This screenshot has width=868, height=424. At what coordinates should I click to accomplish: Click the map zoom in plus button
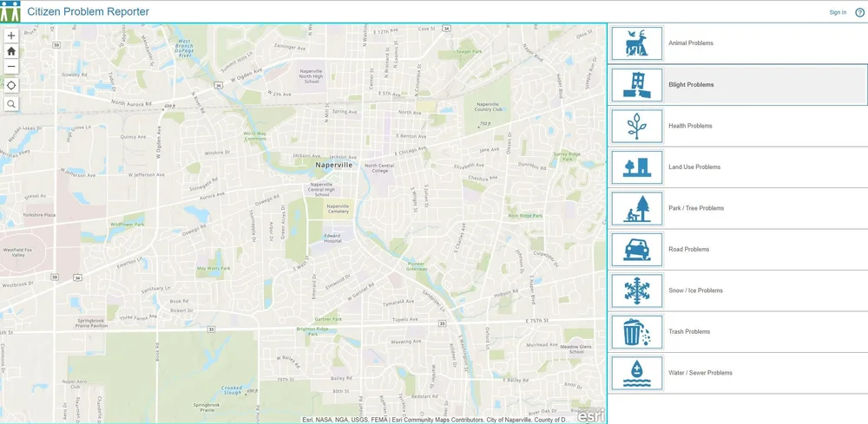[11, 36]
